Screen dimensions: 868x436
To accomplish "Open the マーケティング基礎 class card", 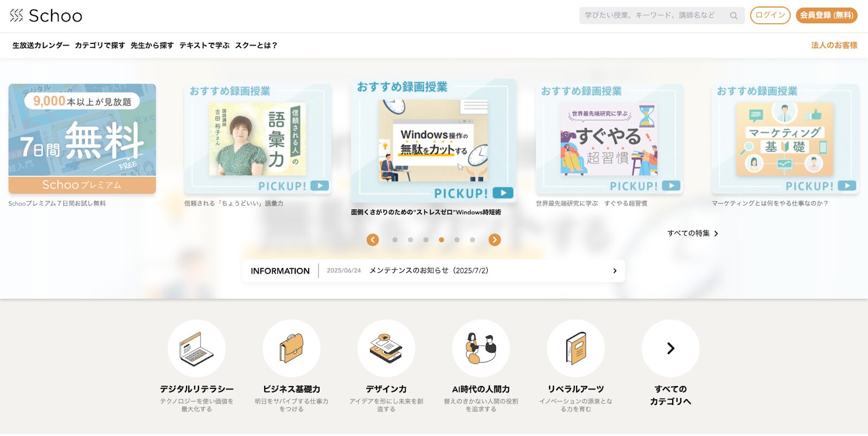I will (785, 139).
